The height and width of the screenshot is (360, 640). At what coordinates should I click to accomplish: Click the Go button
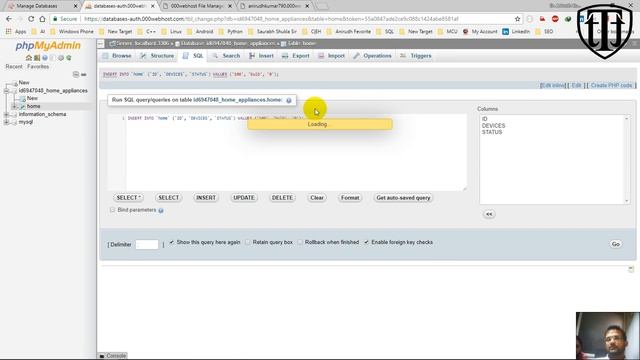click(x=616, y=244)
